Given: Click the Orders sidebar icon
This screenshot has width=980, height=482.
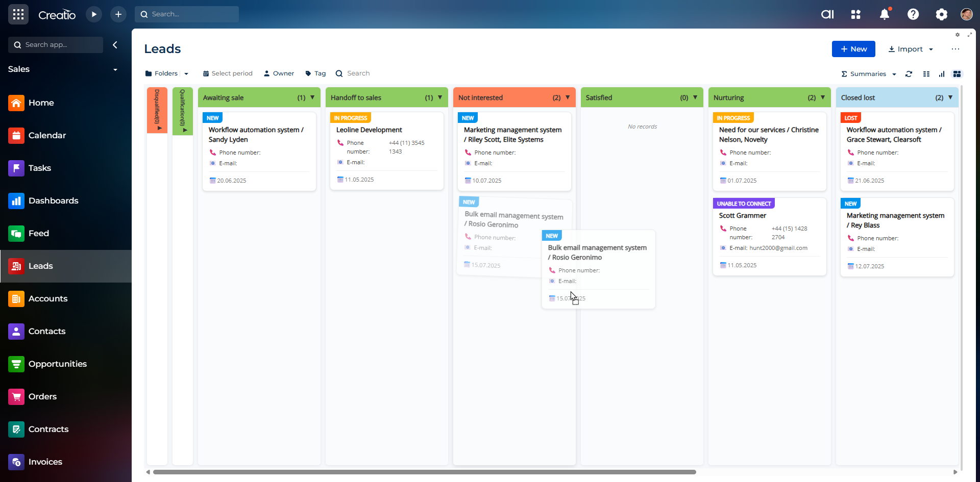Looking at the screenshot, I should [x=16, y=397].
